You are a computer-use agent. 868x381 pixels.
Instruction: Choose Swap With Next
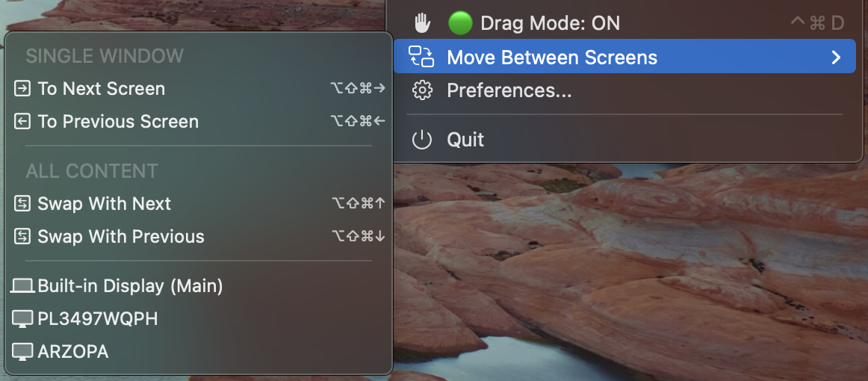tap(105, 204)
